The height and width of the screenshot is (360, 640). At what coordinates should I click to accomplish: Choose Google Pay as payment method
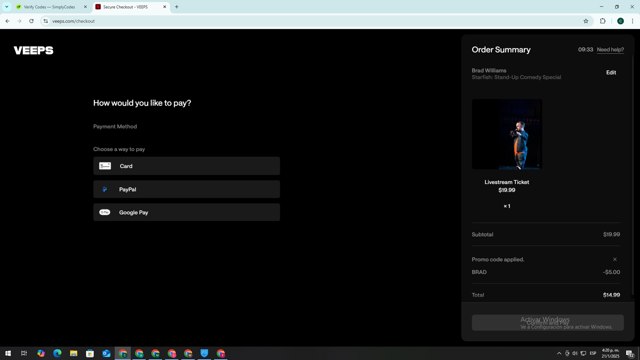click(187, 212)
